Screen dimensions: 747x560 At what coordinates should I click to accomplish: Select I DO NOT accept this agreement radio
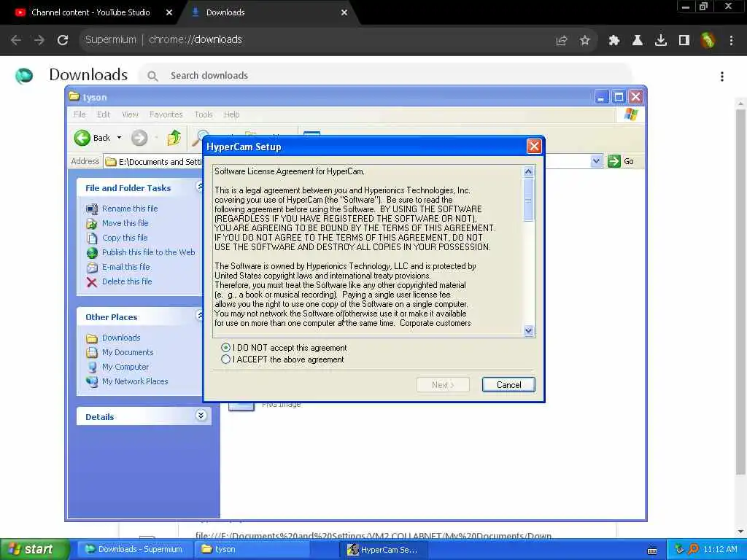click(226, 348)
